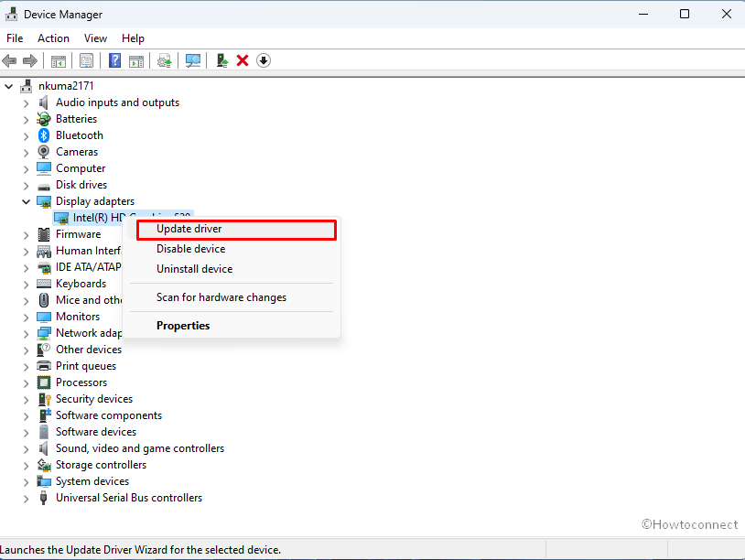This screenshot has height=560, width=745.
Task: Click the Disable device down-arrow icon
Action: (264, 60)
